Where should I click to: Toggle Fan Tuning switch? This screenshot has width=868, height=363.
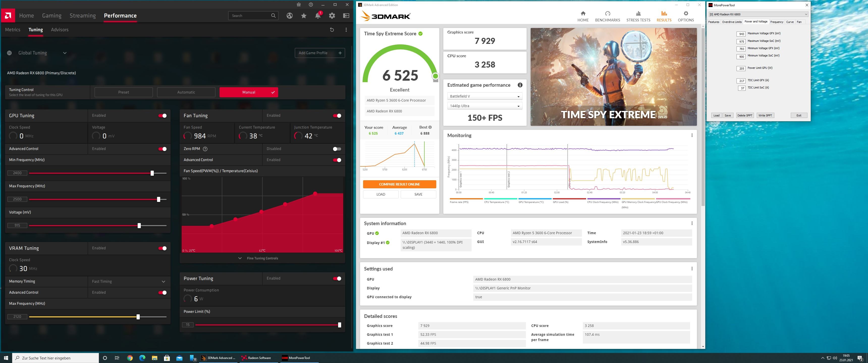(x=337, y=116)
